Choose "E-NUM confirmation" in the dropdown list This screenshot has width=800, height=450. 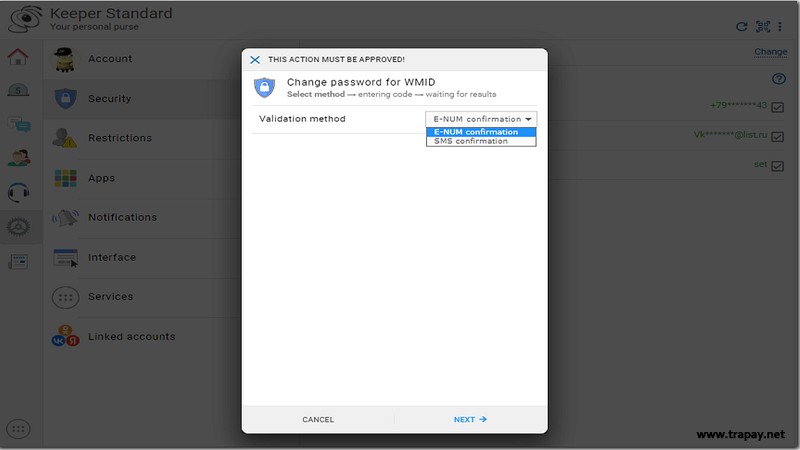[x=476, y=132]
